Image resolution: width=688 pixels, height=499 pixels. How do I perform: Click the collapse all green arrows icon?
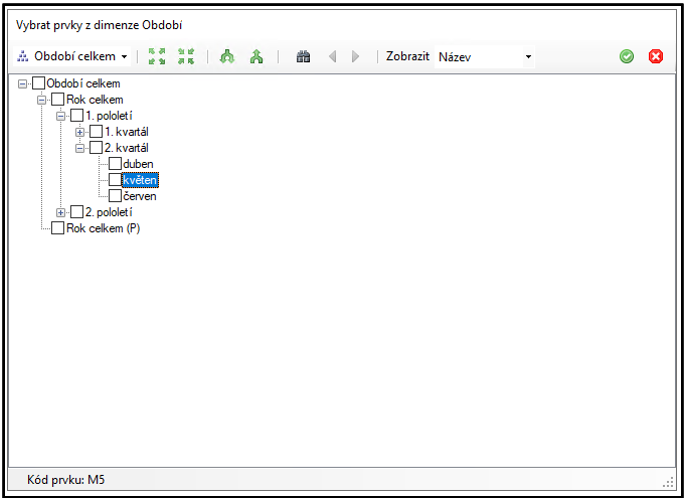[x=186, y=56]
